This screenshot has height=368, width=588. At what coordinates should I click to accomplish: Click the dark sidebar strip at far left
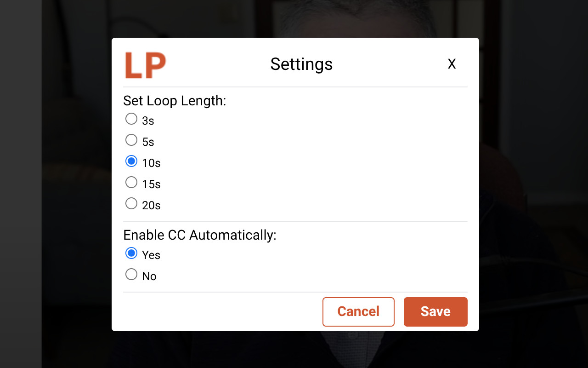click(x=21, y=184)
